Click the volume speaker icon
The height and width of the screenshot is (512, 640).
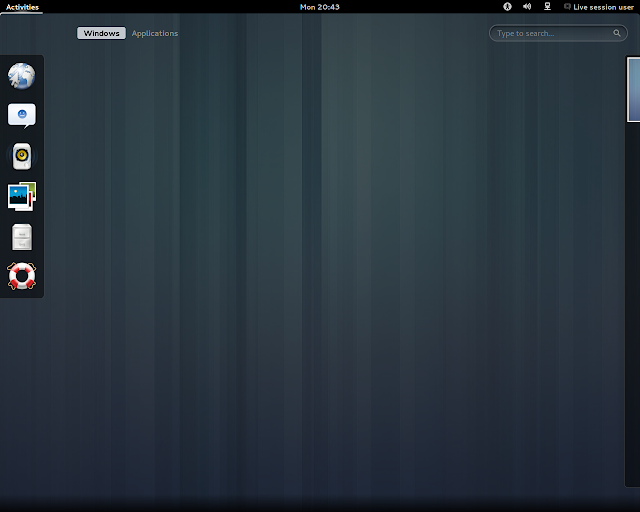coord(527,7)
